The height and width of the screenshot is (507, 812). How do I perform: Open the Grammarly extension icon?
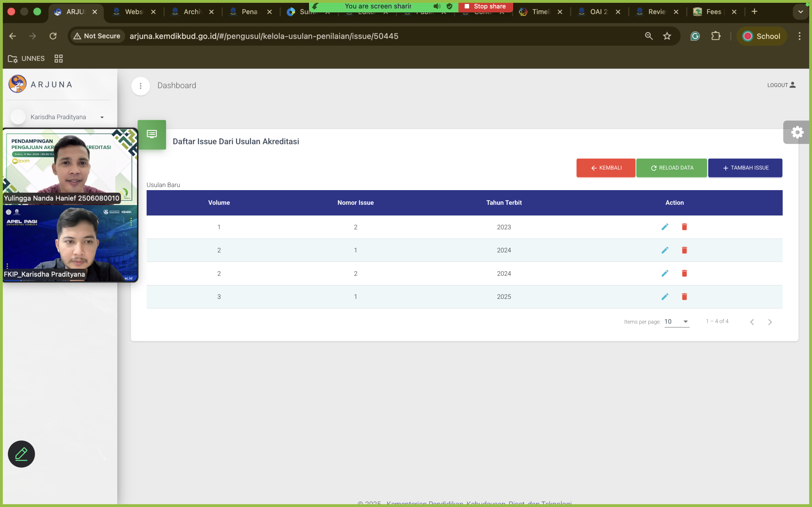coord(695,36)
